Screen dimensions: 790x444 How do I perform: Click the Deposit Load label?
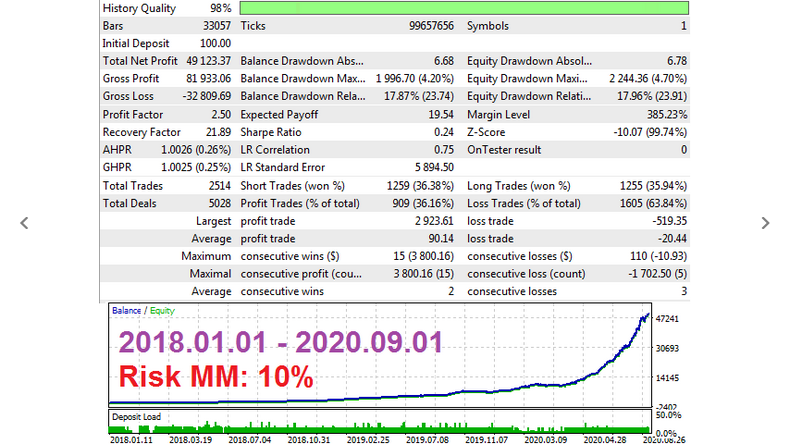coord(137,417)
